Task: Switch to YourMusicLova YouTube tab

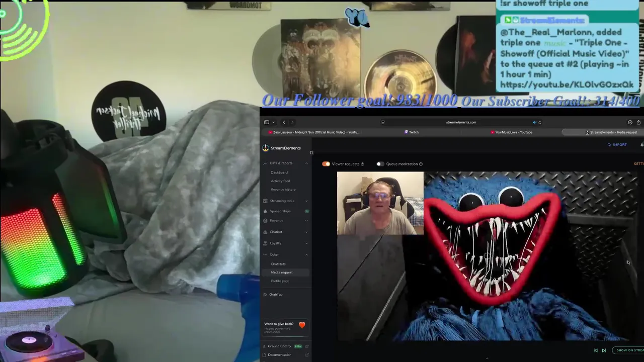Action: click(x=512, y=132)
